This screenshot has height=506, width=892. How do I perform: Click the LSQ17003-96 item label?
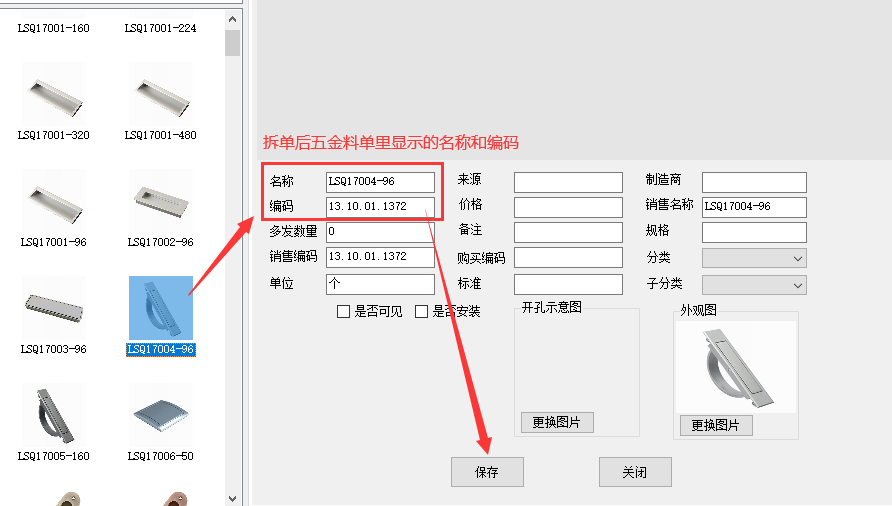click(x=53, y=349)
